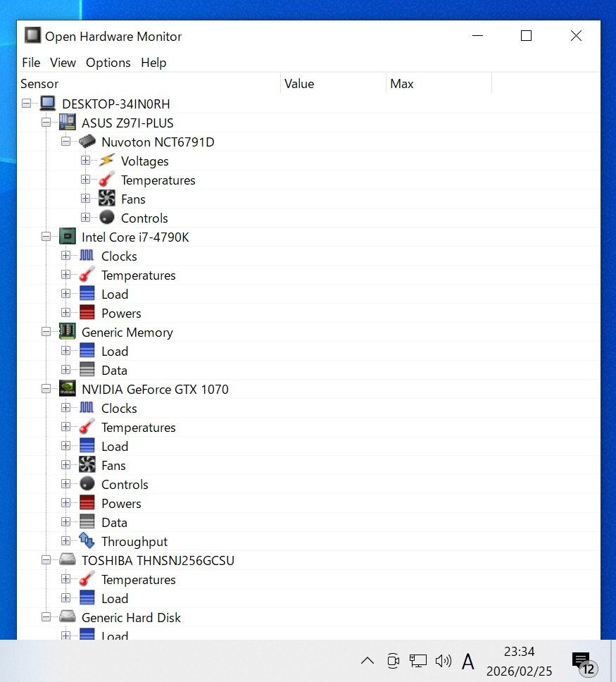
Task: Click the Open Hardware Monitor title icon
Action: (32, 35)
